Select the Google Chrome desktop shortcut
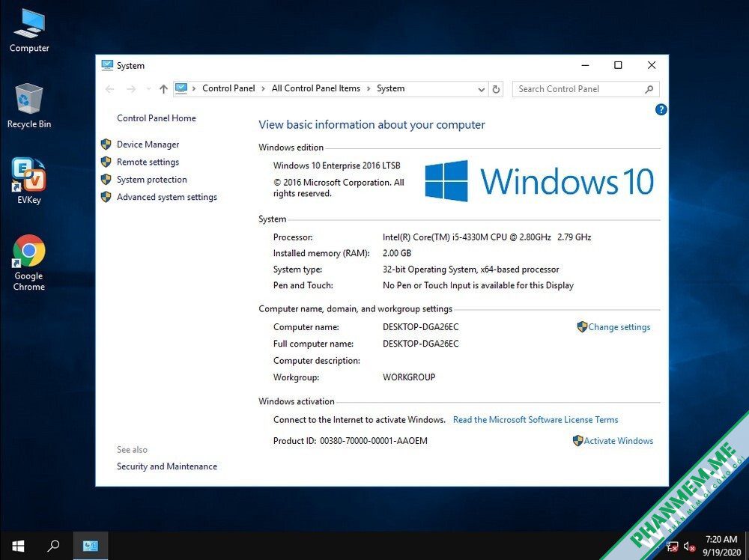 click(x=28, y=263)
